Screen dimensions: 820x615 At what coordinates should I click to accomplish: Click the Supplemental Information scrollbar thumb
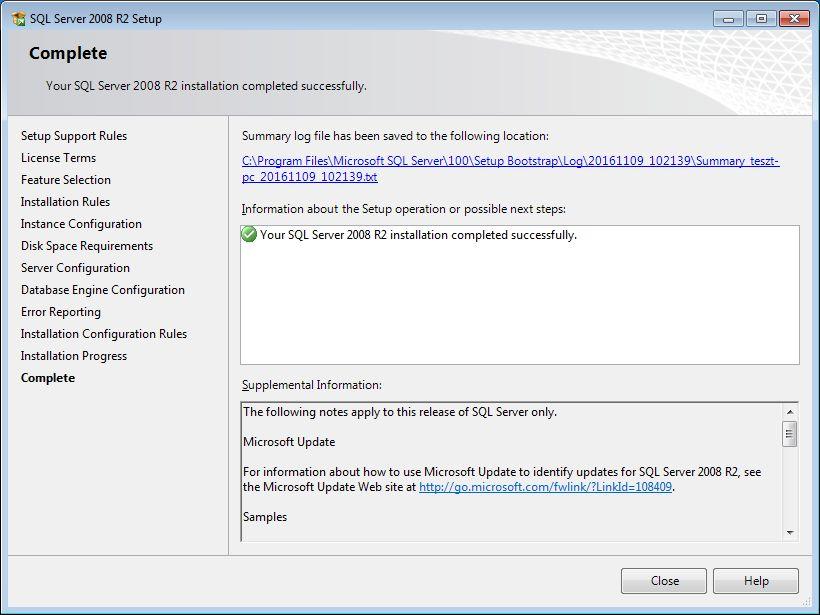[790, 434]
